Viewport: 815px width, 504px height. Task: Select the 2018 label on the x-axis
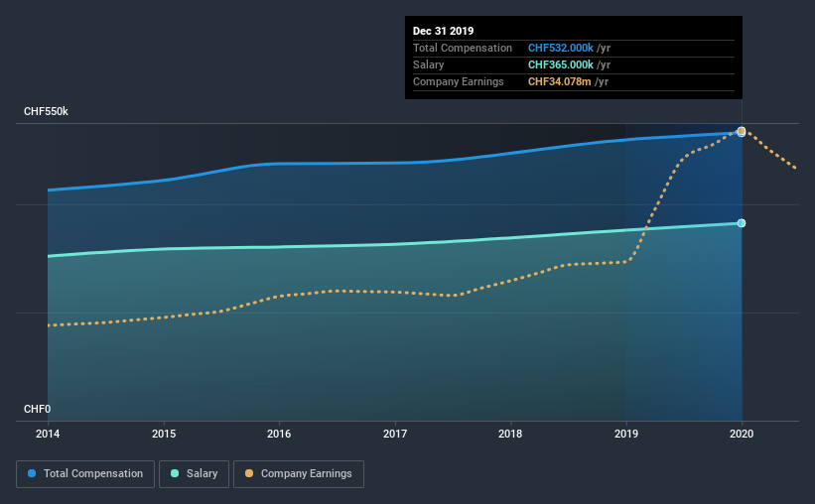pyautogui.click(x=510, y=434)
